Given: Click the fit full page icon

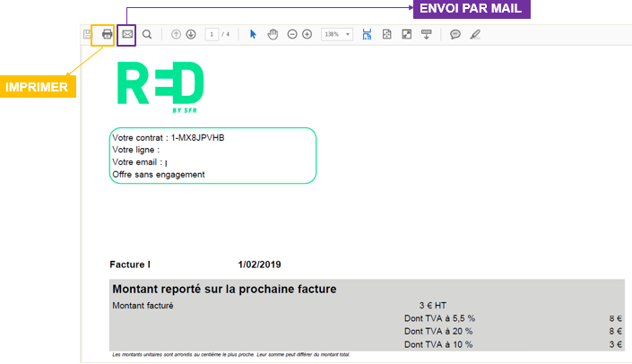Looking at the screenshot, I should coord(387,35).
